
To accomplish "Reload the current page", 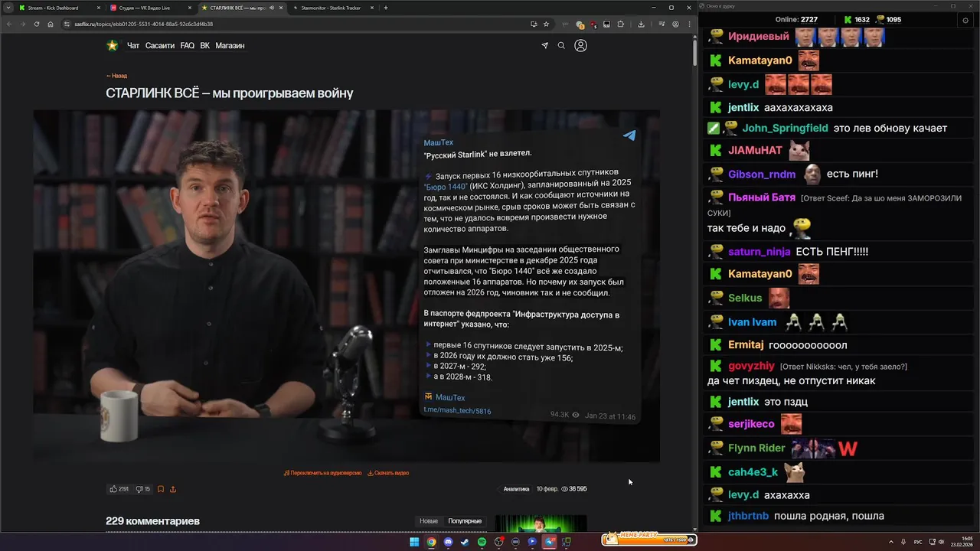I will pos(36,24).
